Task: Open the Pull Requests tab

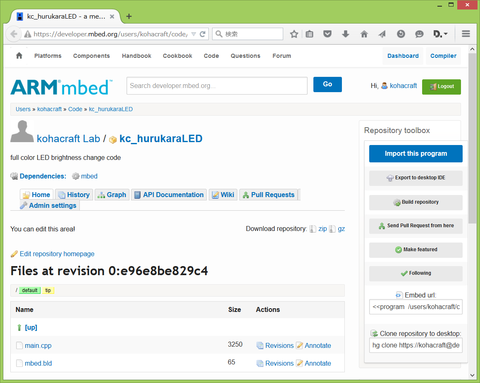Action: (x=268, y=195)
